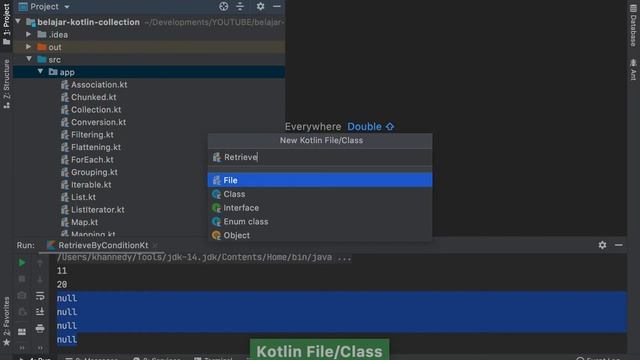Select File type in New Kotlin dialog
This screenshot has height=360, width=640.
pyautogui.click(x=320, y=180)
